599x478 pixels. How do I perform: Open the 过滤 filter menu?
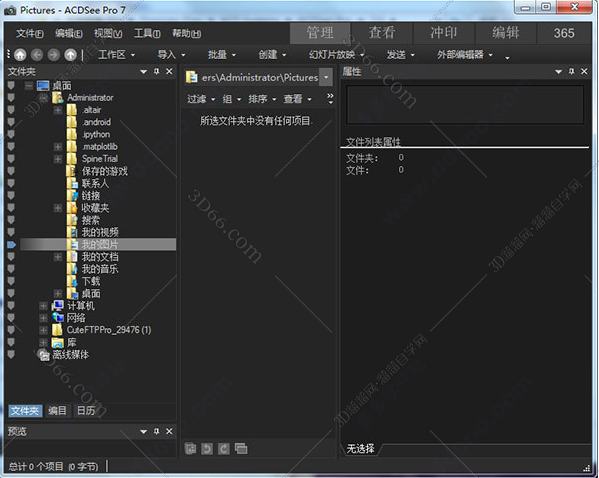(x=201, y=99)
